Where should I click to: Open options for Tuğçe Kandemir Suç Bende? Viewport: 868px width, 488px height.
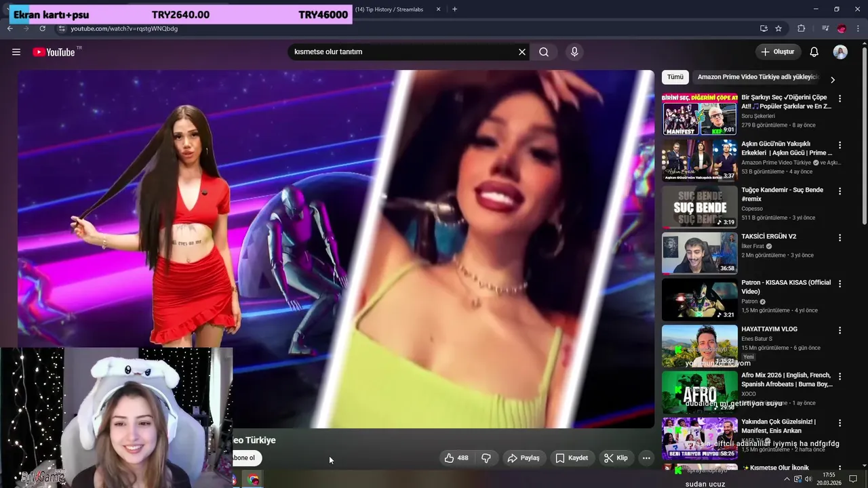(x=840, y=191)
